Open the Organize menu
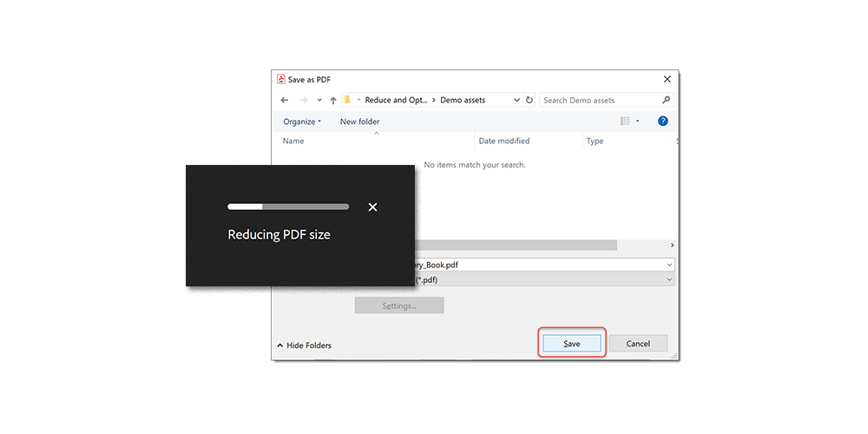This screenshot has width=868, height=434. click(302, 122)
